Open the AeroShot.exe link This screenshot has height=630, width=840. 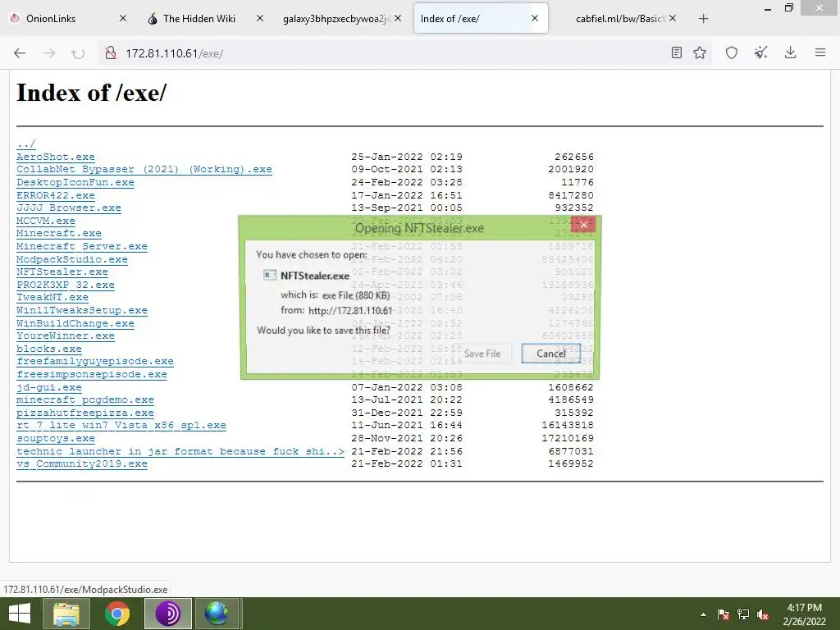(56, 157)
